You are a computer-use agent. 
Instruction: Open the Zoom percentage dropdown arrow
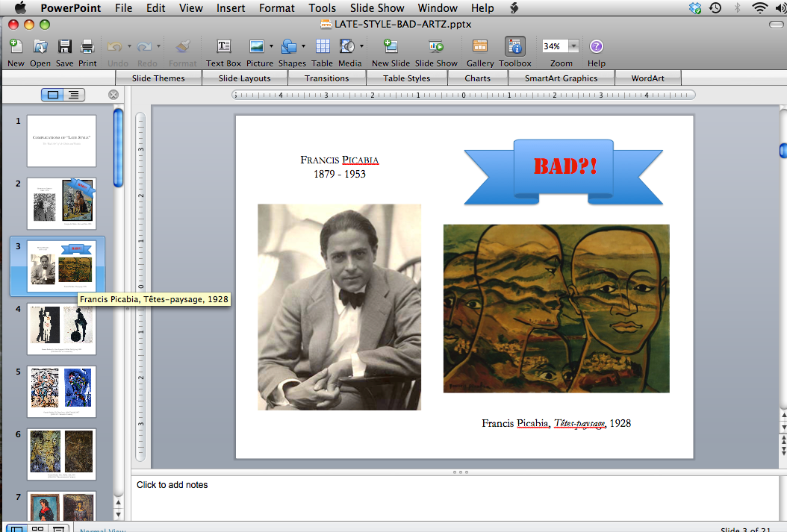point(573,46)
